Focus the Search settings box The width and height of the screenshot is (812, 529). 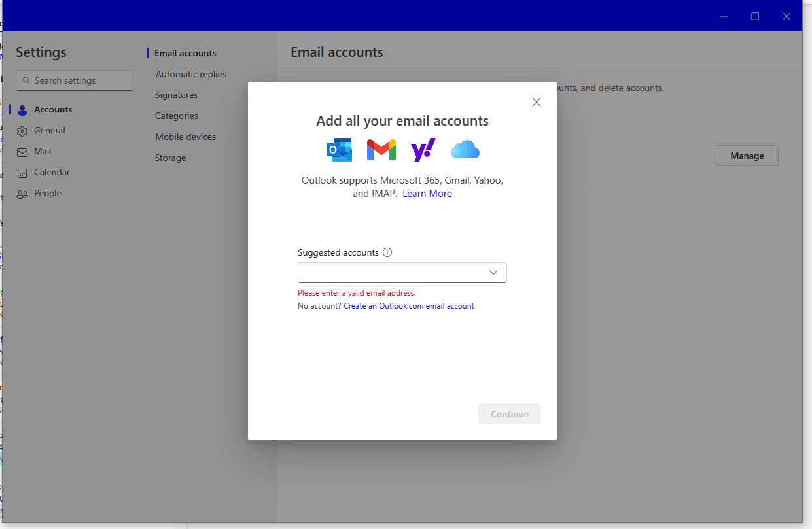[75, 80]
